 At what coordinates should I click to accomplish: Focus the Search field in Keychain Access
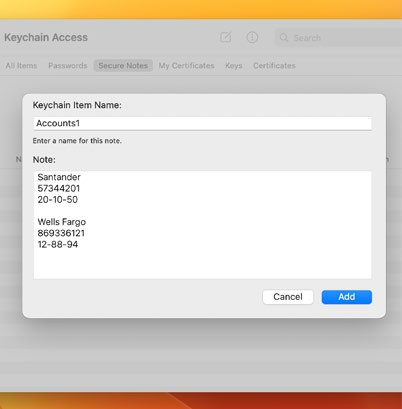tap(338, 38)
